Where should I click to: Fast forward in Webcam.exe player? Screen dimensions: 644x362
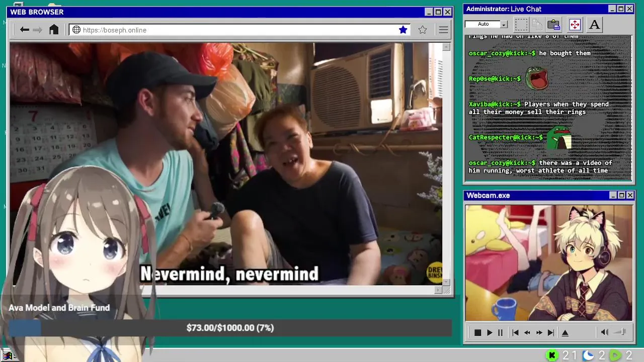pos(539,332)
